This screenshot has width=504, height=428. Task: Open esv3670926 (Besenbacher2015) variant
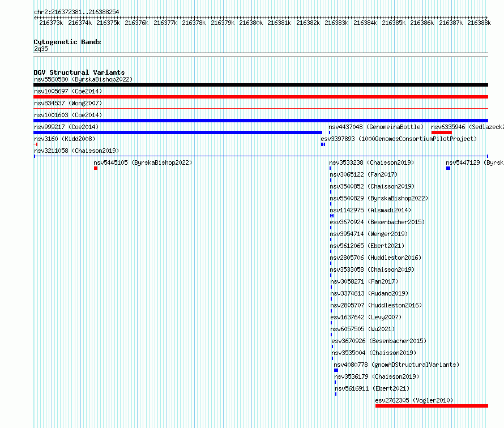pos(379,341)
